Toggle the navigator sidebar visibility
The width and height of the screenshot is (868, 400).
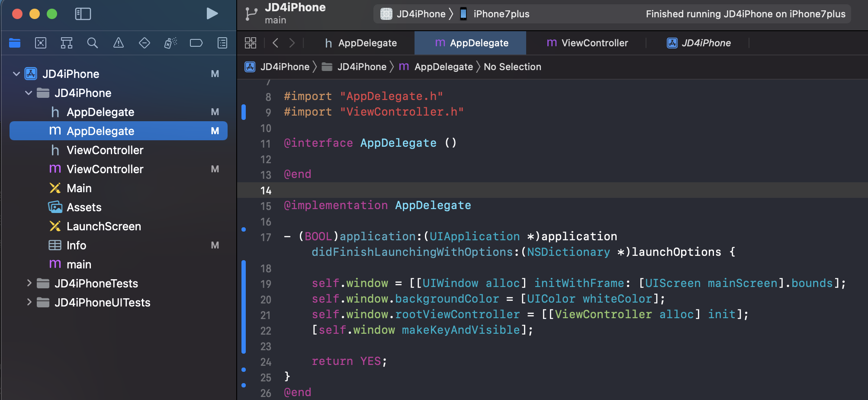coord(83,14)
